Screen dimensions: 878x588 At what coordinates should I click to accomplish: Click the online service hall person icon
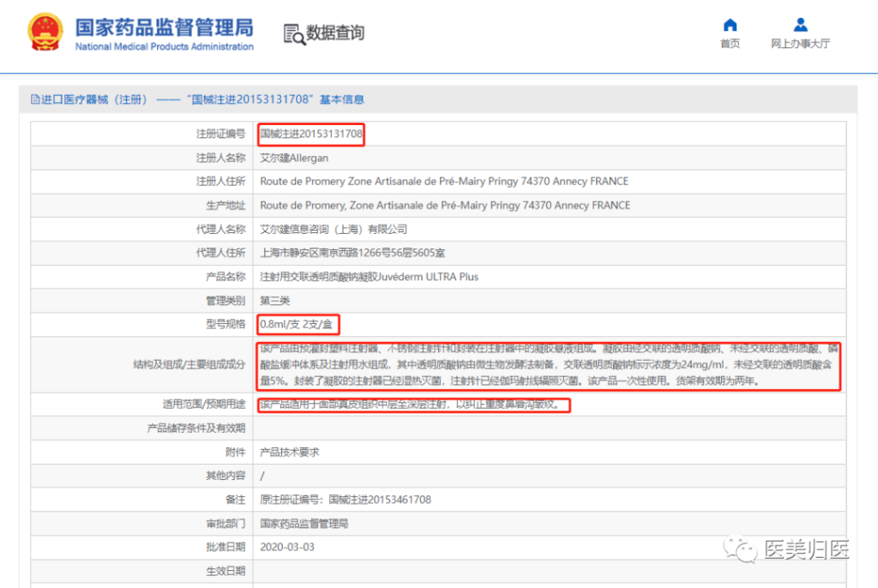pyautogui.click(x=800, y=25)
